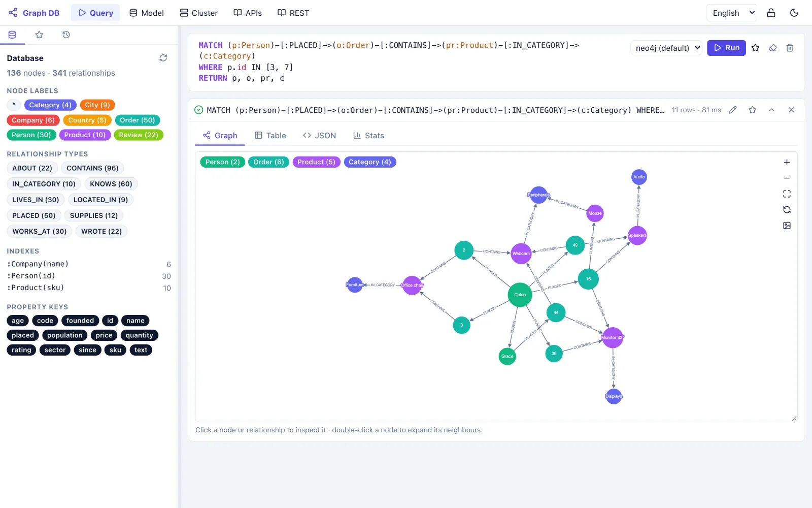This screenshot has width=812, height=508.
Task: Click the Person (2) legend chip
Action: coord(223,162)
